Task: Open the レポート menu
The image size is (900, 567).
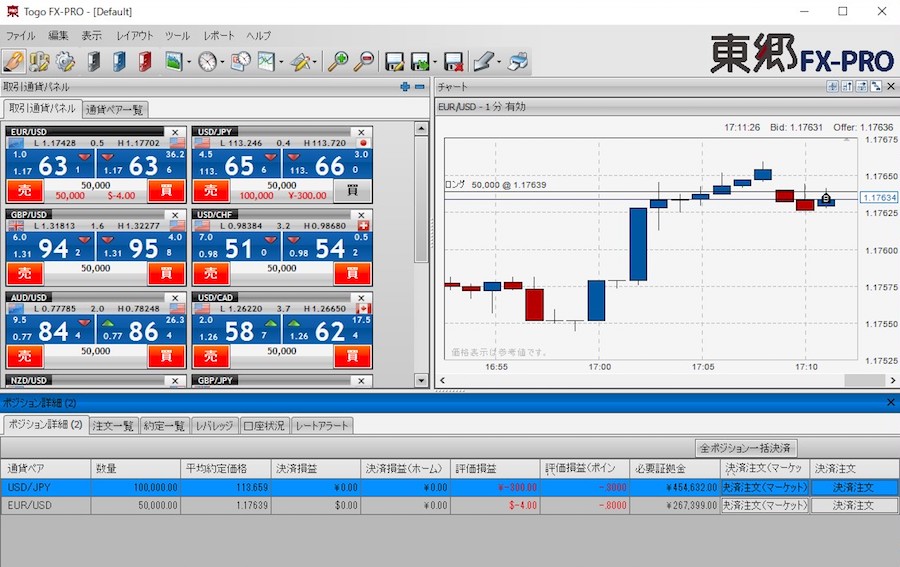Action: point(219,36)
